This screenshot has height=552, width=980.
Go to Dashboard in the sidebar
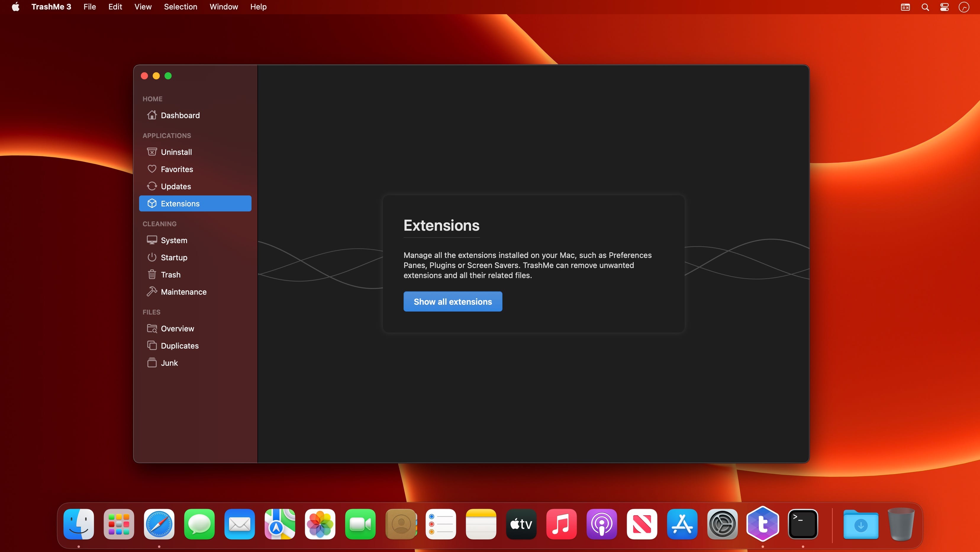tap(195, 115)
